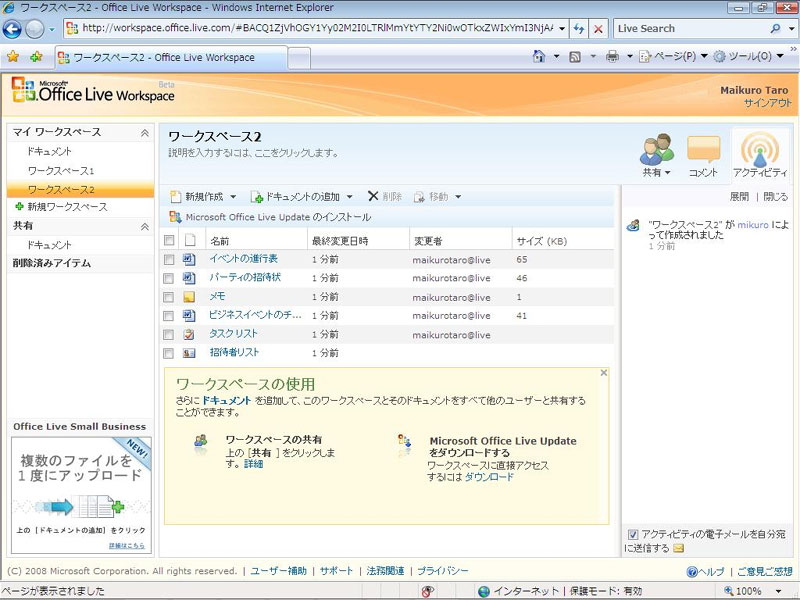
Task: Open the 移動 dropdown
Action: [x=458, y=197]
